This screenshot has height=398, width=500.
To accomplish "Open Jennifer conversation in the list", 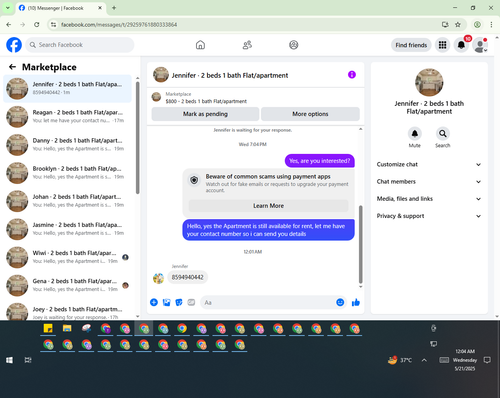I will click(68, 89).
